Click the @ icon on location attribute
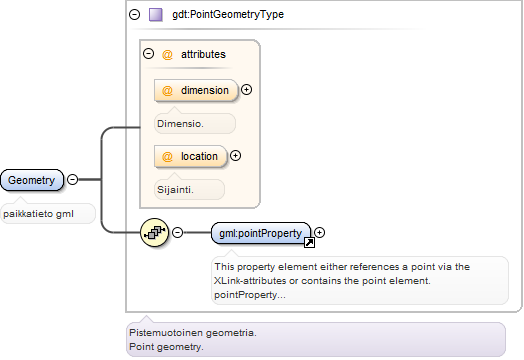The width and height of the screenshot is (524, 360). 167,156
